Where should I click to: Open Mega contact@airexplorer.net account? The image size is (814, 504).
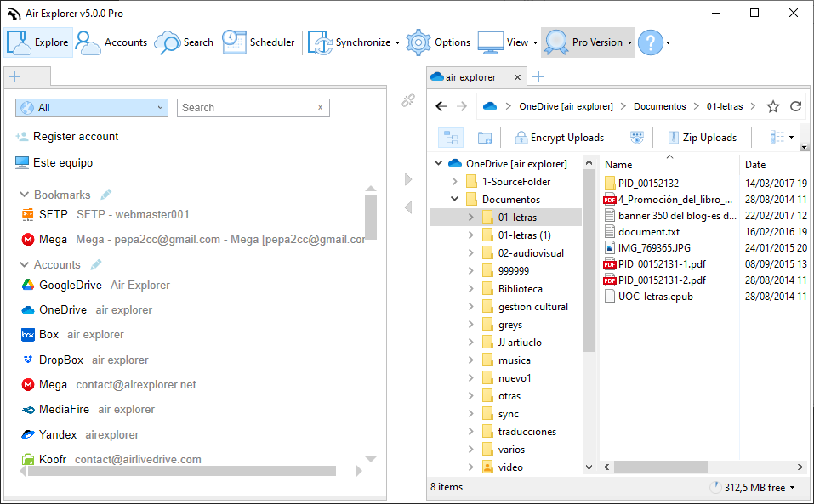109,385
